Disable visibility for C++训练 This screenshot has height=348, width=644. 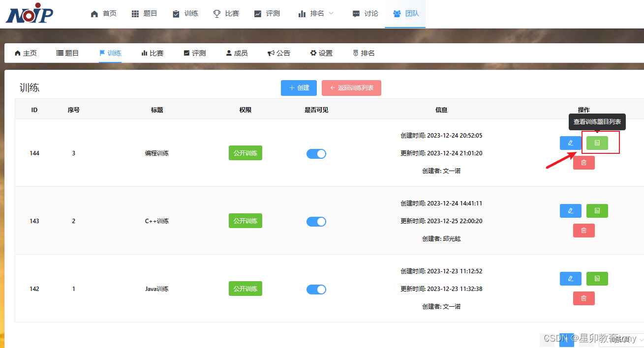pos(316,221)
